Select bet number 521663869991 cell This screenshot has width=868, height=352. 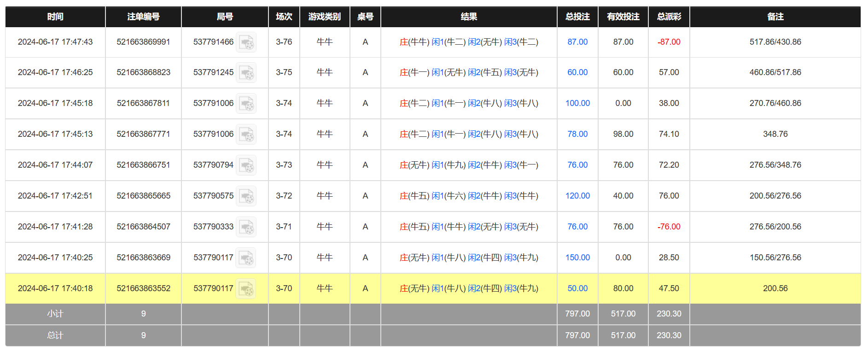(143, 42)
